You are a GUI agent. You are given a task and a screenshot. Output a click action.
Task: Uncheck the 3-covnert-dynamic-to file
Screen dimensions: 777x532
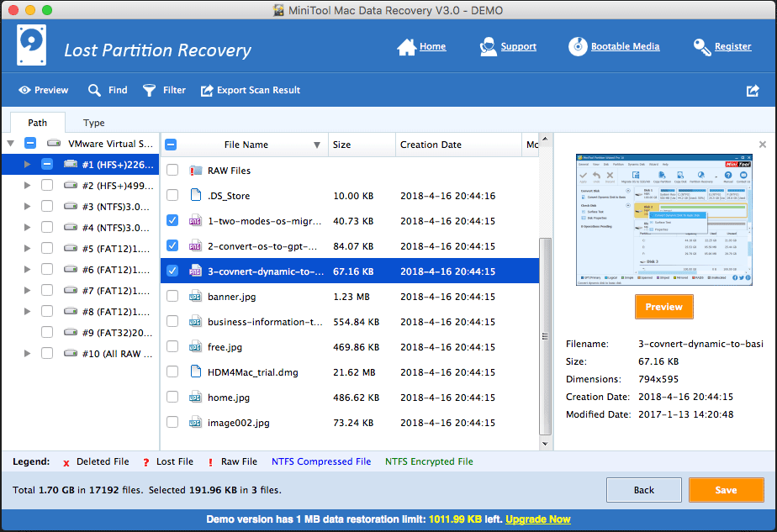pos(172,271)
